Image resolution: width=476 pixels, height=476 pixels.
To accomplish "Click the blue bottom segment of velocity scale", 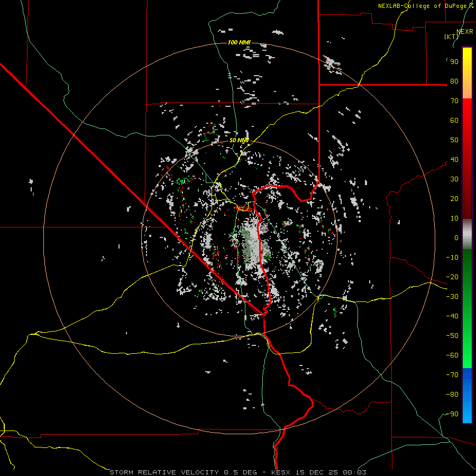I will 467,396.
